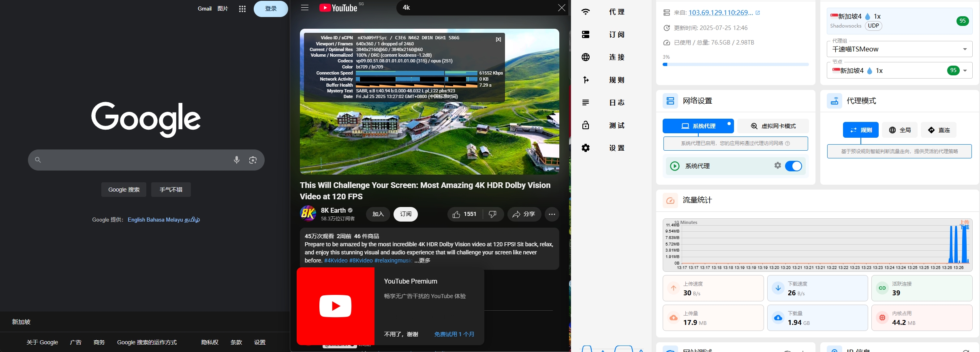
Task: Open 测试 tab in proxy sidebar
Action: 611,125
